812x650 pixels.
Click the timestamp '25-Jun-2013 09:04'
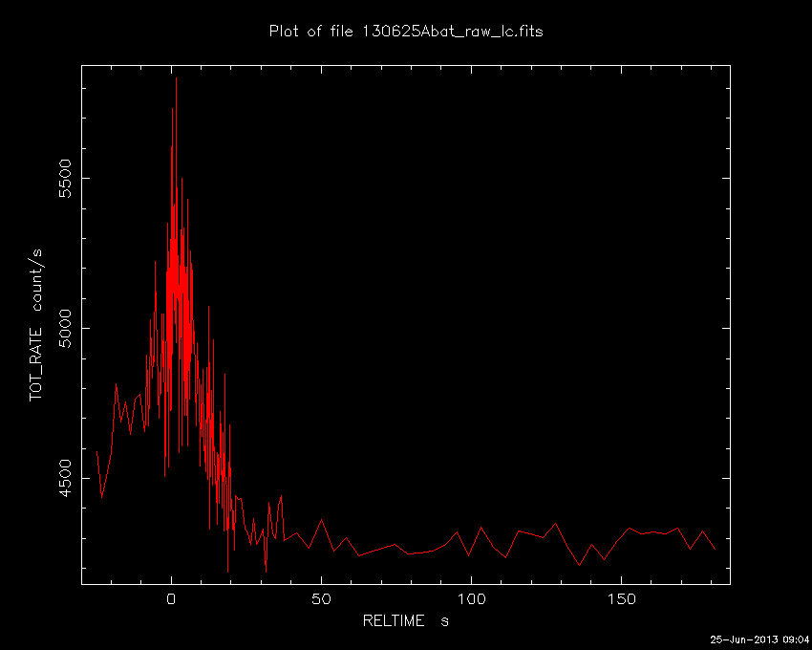[759, 639]
